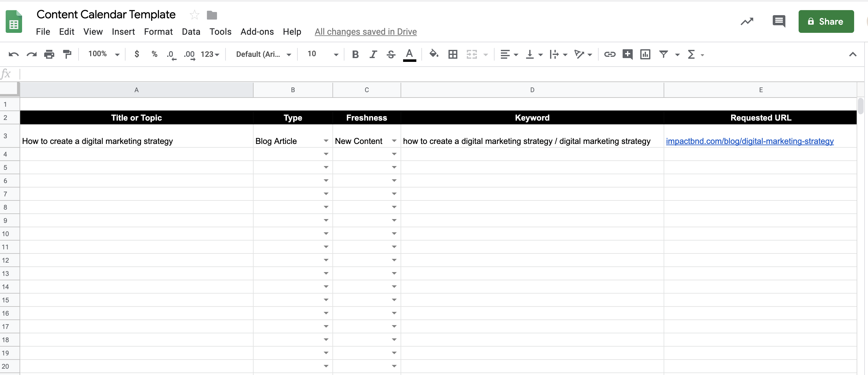
Task: Click the Insert chart icon
Action: (645, 54)
